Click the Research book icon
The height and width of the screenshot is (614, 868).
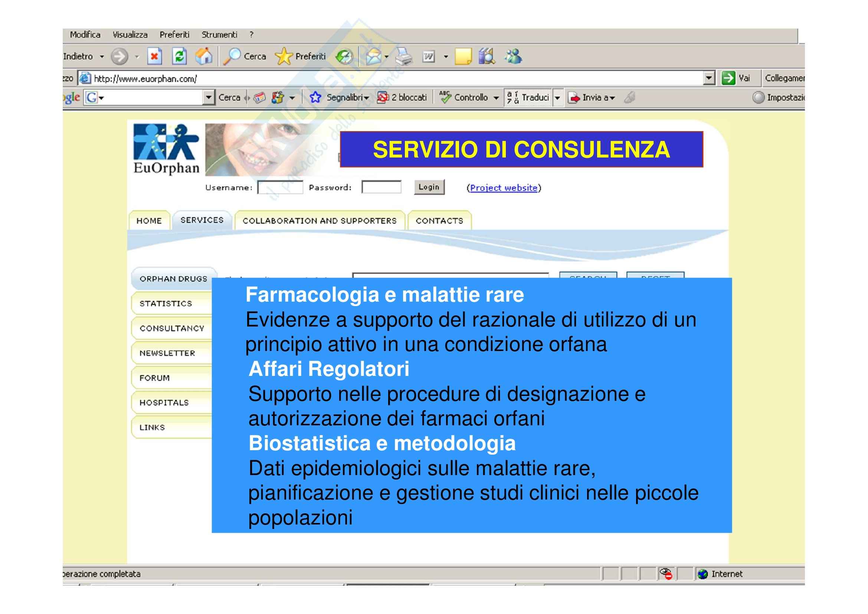tap(487, 57)
